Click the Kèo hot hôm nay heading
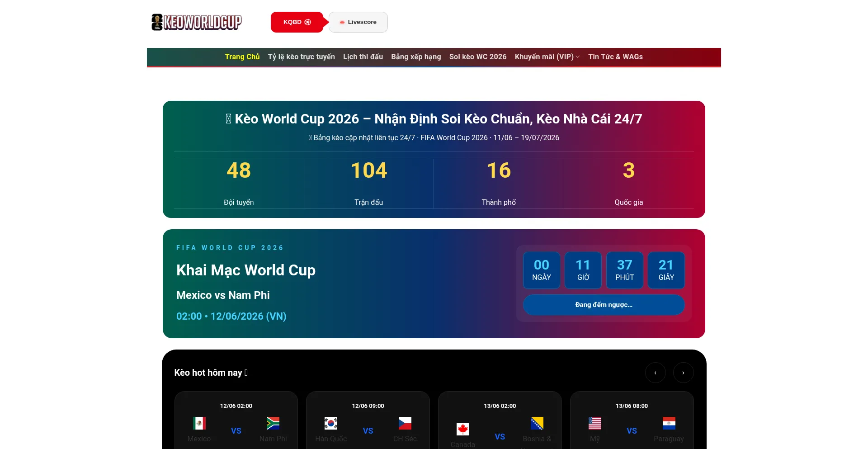 tap(211, 373)
